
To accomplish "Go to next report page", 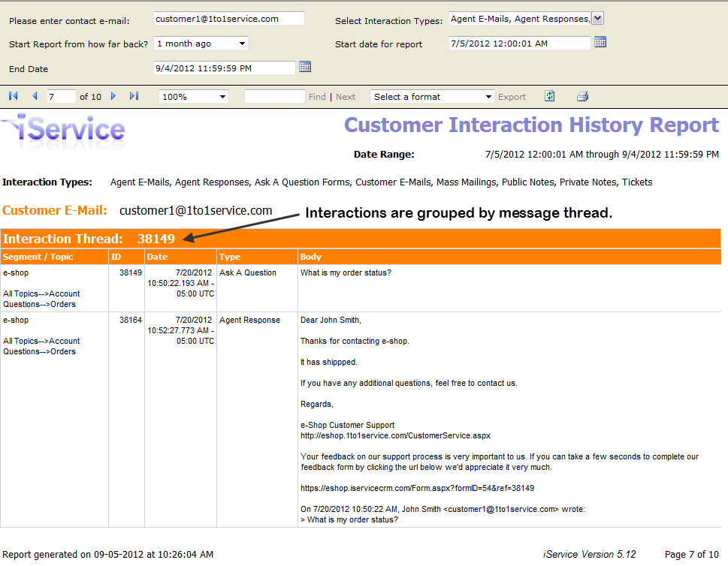I will click(113, 96).
